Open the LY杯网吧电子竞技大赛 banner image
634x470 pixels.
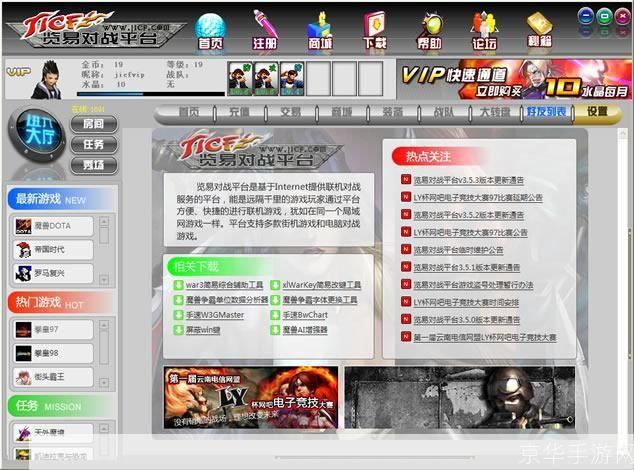(x=251, y=397)
